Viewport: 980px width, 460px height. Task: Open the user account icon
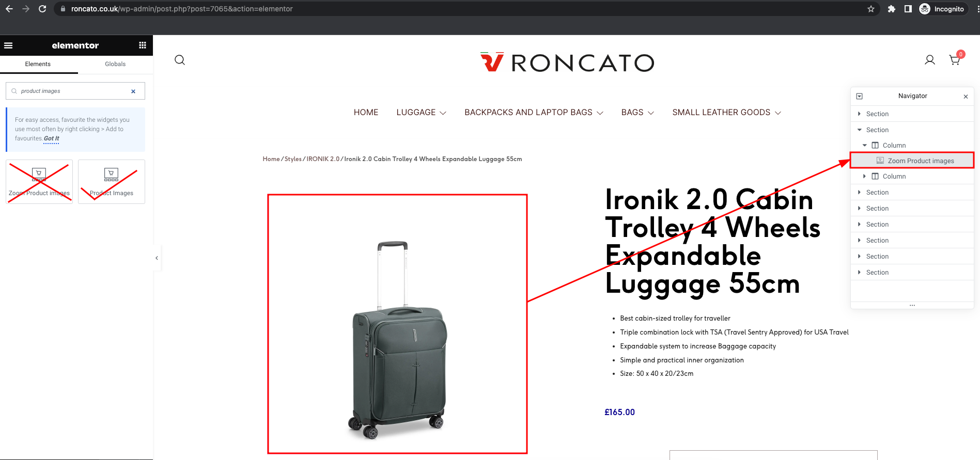(930, 60)
